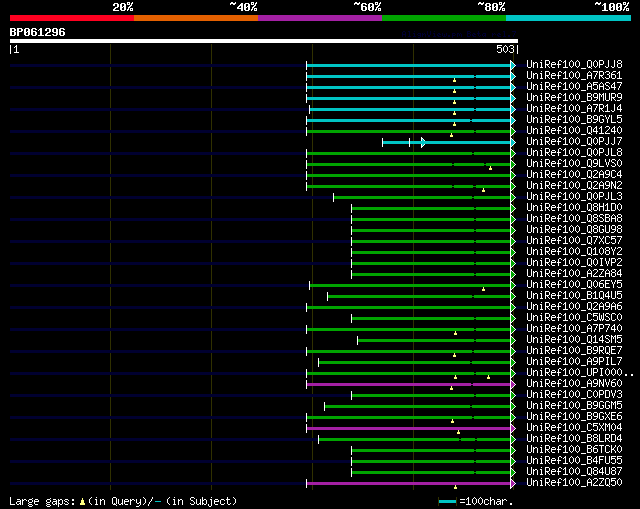Open the UniRef100_Q0PJJ8 hit label

(x=574, y=64)
